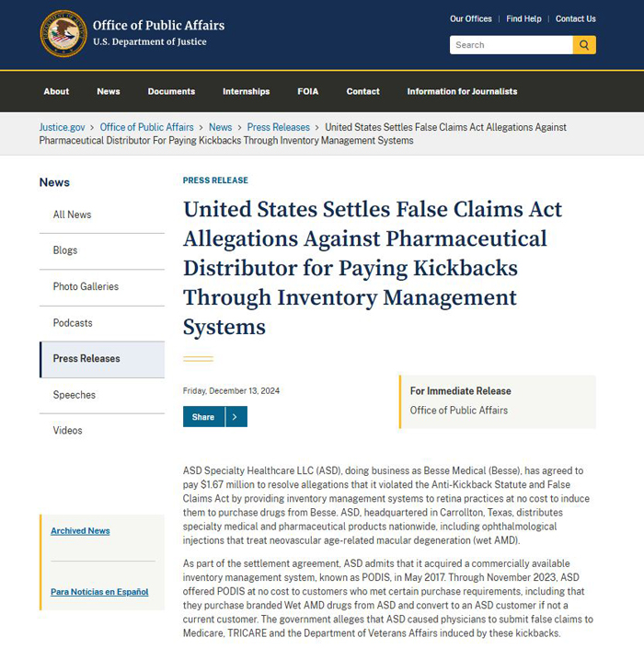
Task: Open Information for Journalists menu
Action: point(462,91)
